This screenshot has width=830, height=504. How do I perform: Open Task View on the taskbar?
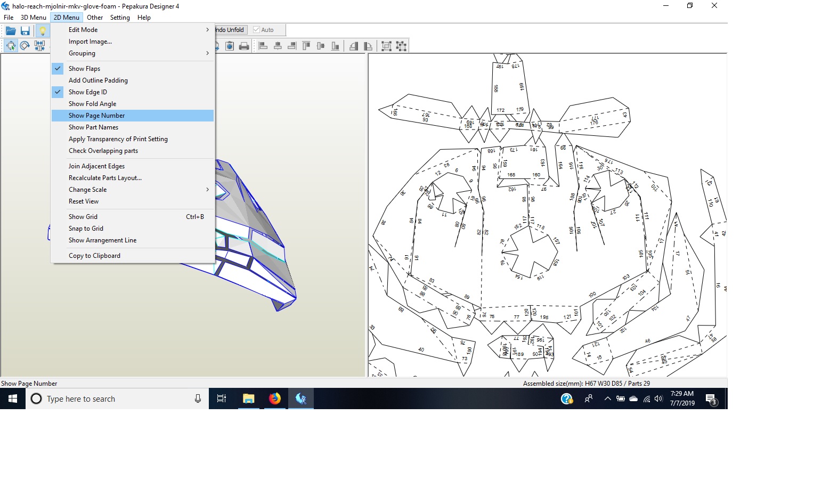(x=222, y=399)
